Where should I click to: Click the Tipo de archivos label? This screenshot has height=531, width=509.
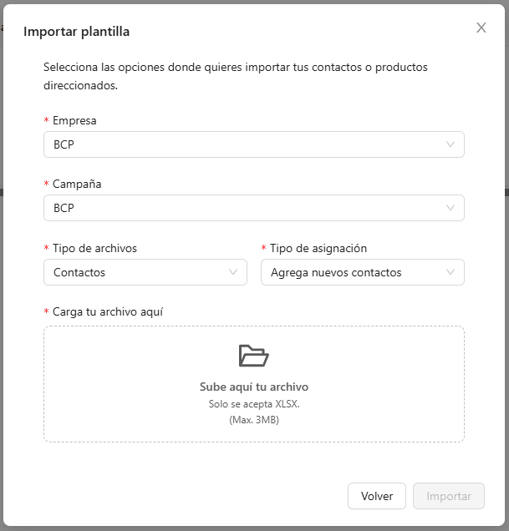pos(95,248)
